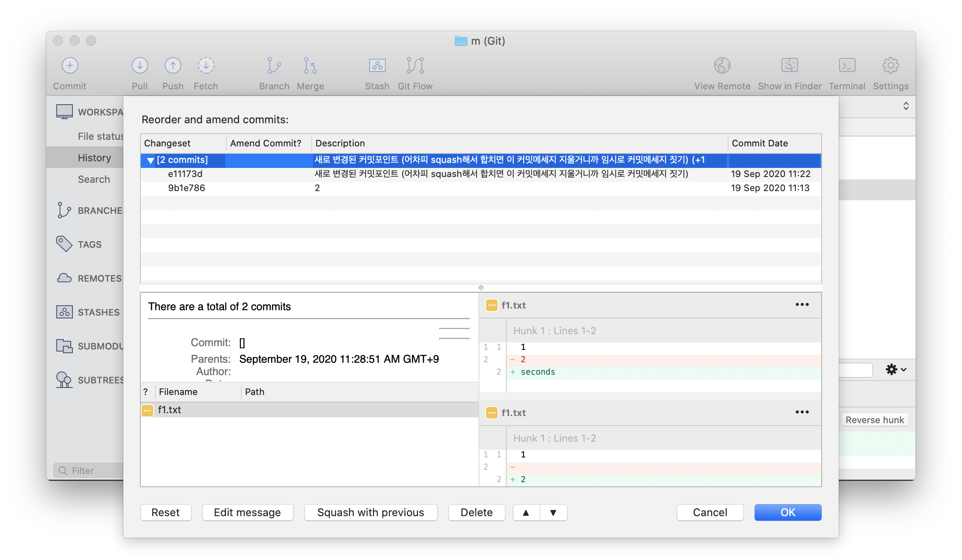The width and height of the screenshot is (962, 560).
Task: Open second f1.txt diff options menu
Action: 802,412
